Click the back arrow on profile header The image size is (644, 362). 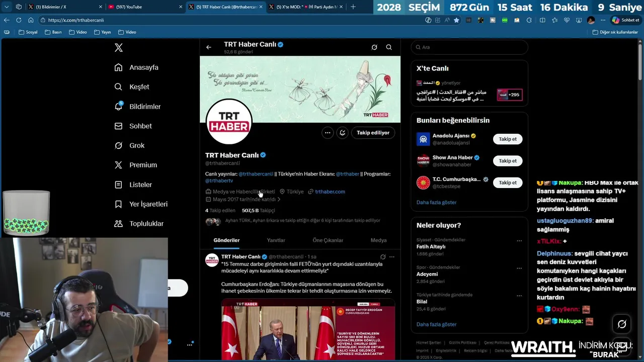[x=209, y=47]
